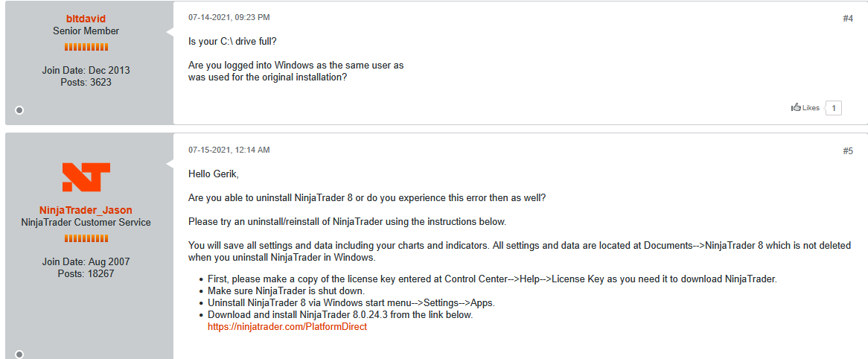Viewport: 868px width, 359px height.
Task: Click the NinjaTrader logo avatar
Action: (x=86, y=177)
